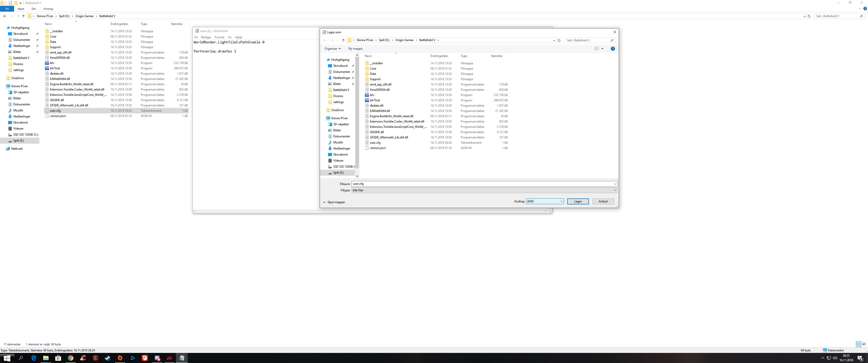
Task: Open the view options arrow in the Lagre som dialog
Action: [x=603, y=49]
